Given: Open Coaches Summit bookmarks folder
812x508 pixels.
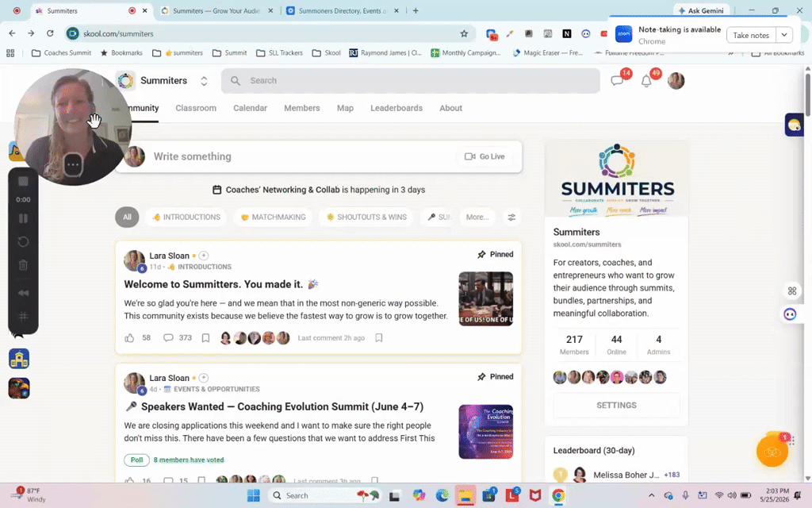Looking at the screenshot, I should click(62, 53).
